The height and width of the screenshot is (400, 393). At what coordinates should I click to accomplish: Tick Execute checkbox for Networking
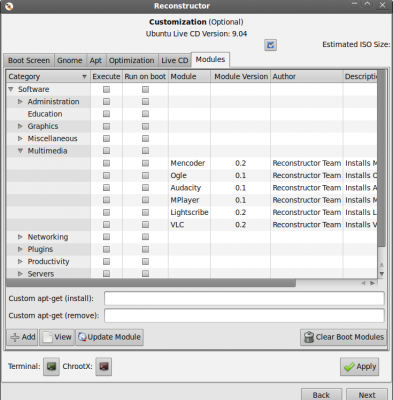(x=106, y=237)
